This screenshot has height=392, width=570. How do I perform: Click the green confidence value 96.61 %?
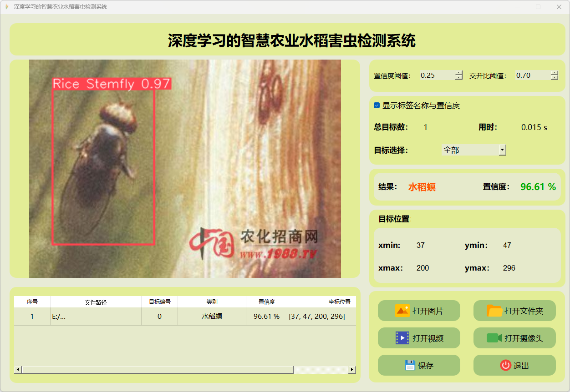coord(538,187)
